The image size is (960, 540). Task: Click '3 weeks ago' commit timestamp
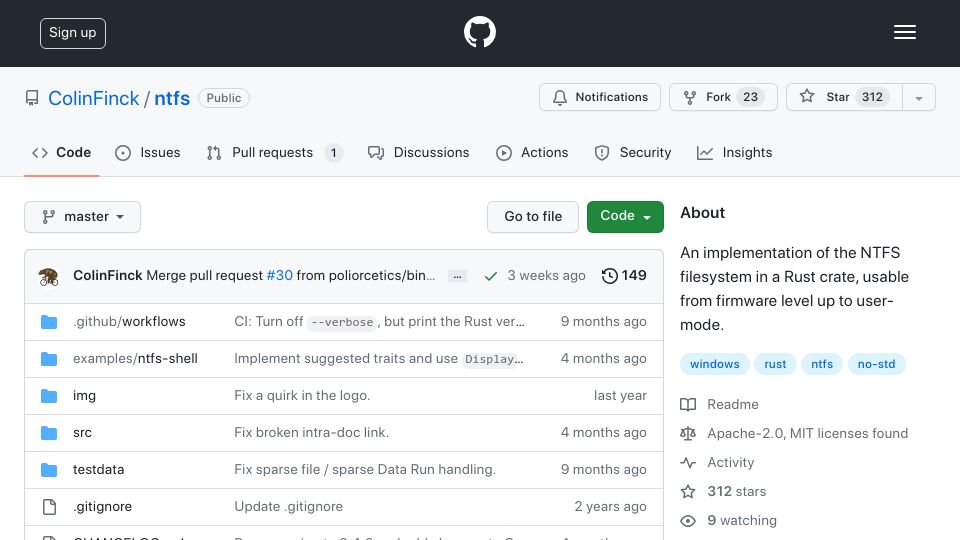click(546, 276)
